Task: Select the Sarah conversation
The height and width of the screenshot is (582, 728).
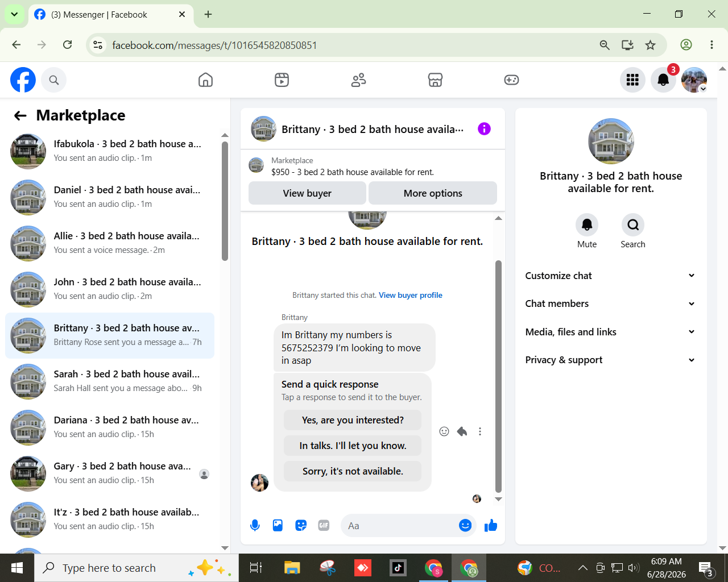Action: pyautogui.click(x=110, y=381)
